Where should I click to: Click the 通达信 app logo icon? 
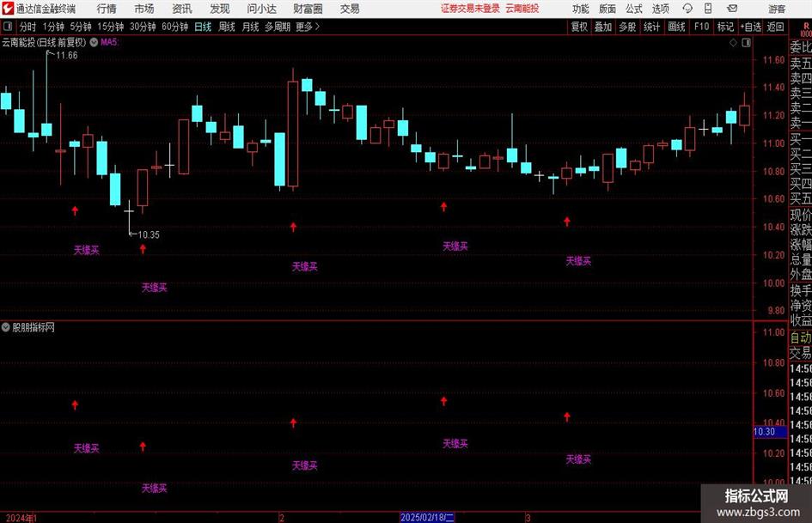[x=8, y=9]
